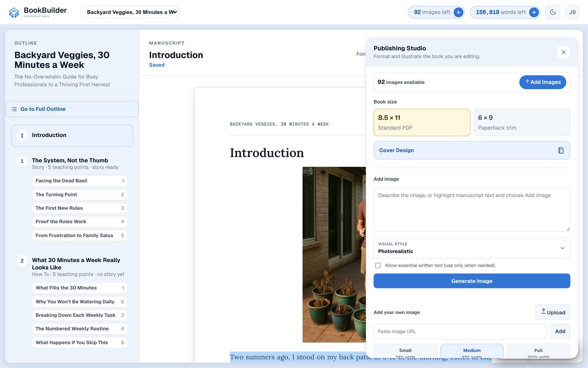Choose Medium image width
588x368 pixels.
coord(472,351)
